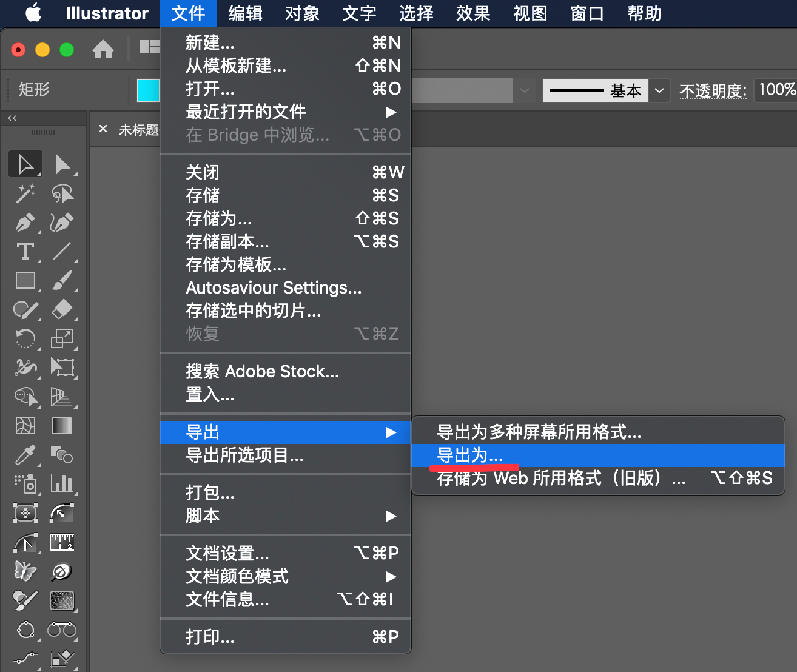Viewport: 797px width, 672px height.
Task: Select the Lasso tool
Action: click(62, 193)
